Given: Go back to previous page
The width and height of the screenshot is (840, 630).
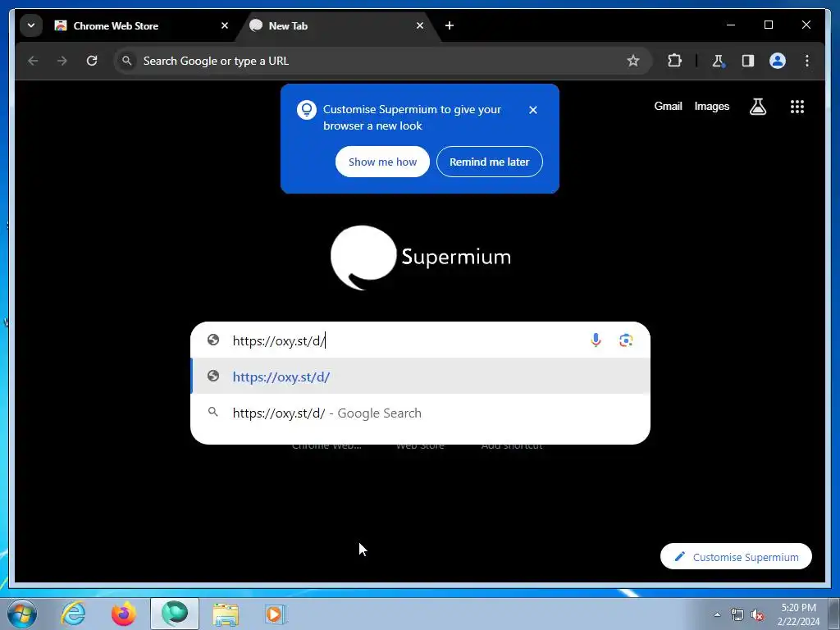Looking at the screenshot, I should tap(33, 61).
